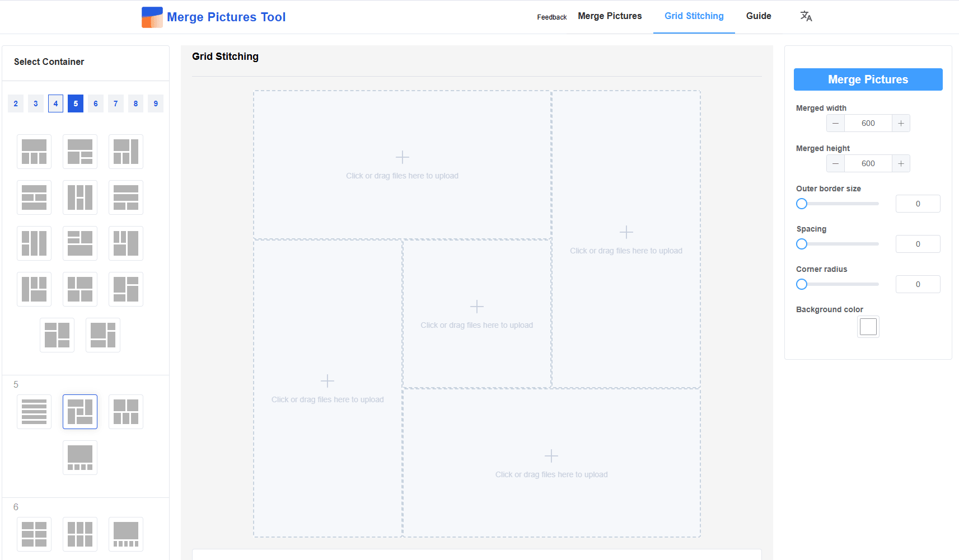Choose 4-cell layout: three columns, middle column split
The height and width of the screenshot is (560, 959).
(x=80, y=197)
